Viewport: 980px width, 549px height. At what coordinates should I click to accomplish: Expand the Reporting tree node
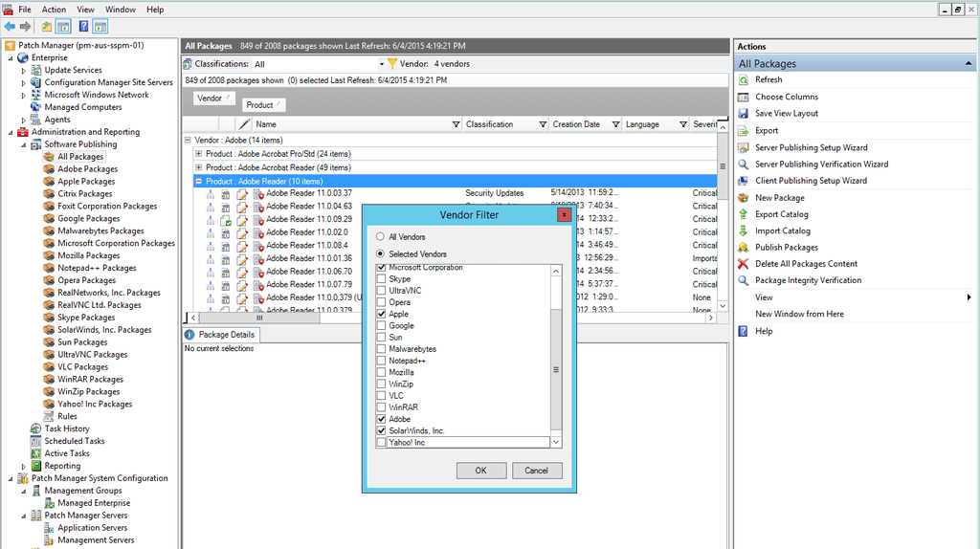coord(24,466)
